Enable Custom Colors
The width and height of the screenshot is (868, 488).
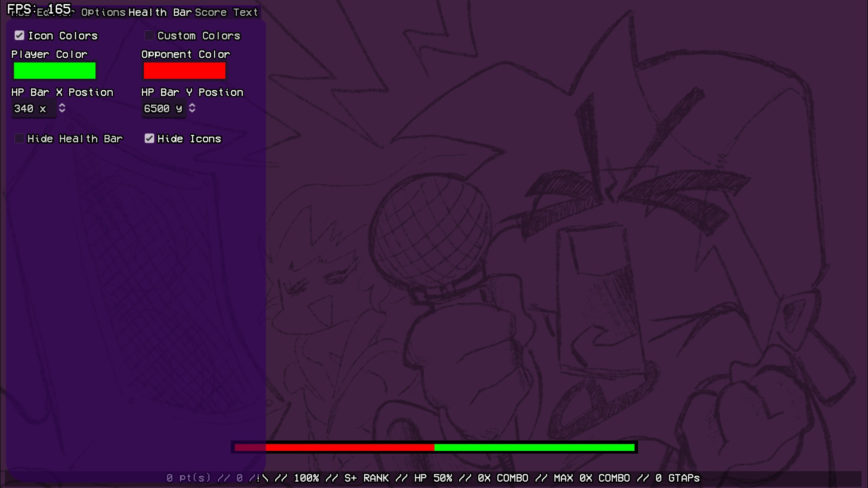pos(149,35)
